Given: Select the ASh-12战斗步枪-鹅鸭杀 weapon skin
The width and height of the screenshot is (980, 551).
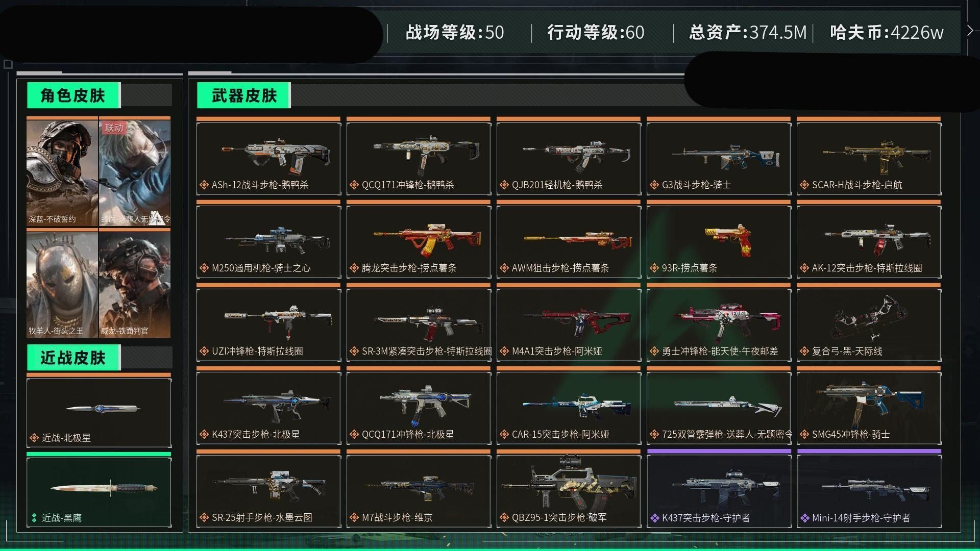Looking at the screenshot, I should [268, 158].
